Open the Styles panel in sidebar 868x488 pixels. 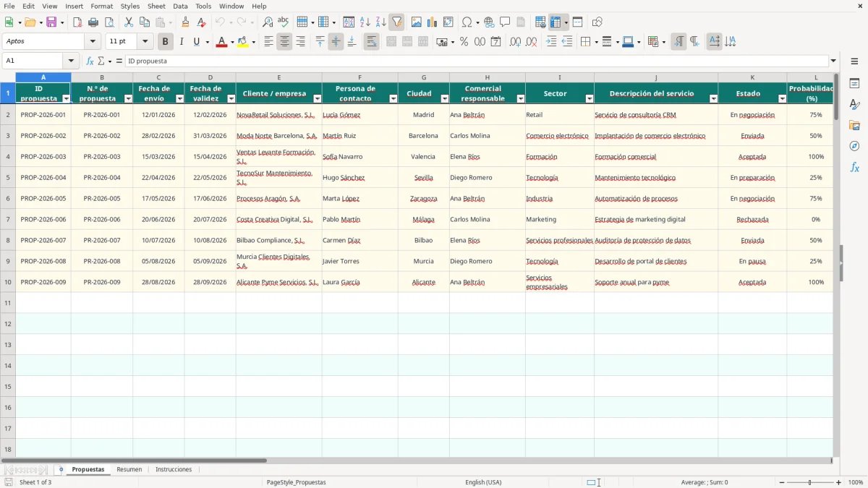854,105
